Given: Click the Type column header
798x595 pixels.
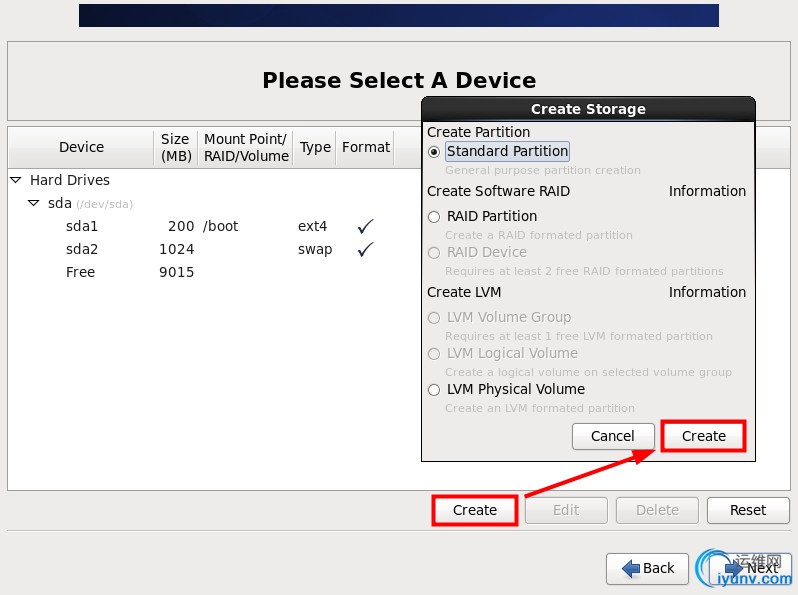Looking at the screenshot, I should (315, 147).
